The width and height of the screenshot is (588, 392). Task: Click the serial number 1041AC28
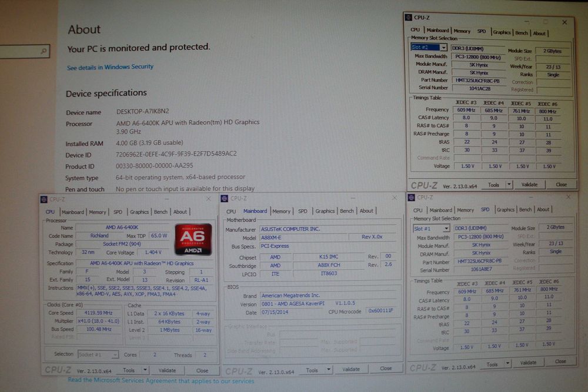point(479,89)
